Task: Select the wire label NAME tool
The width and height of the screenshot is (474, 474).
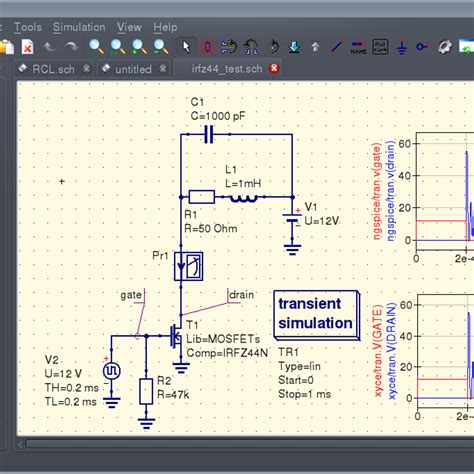Action: coord(358,47)
